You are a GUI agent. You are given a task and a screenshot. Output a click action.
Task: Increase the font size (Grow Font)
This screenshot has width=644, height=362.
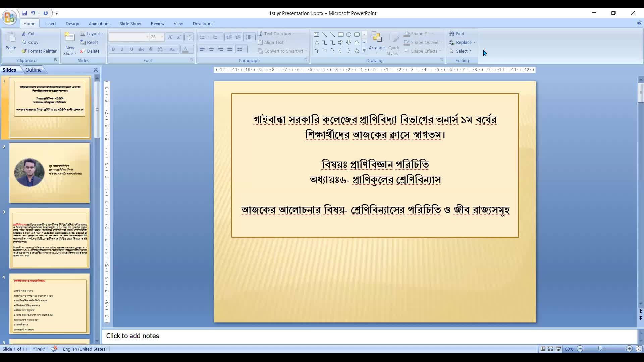(170, 37)
